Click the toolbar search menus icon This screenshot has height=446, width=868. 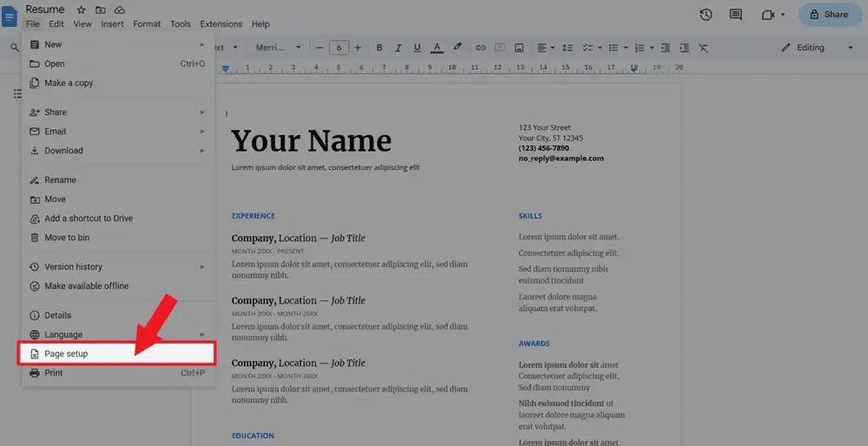click(15, 48)
